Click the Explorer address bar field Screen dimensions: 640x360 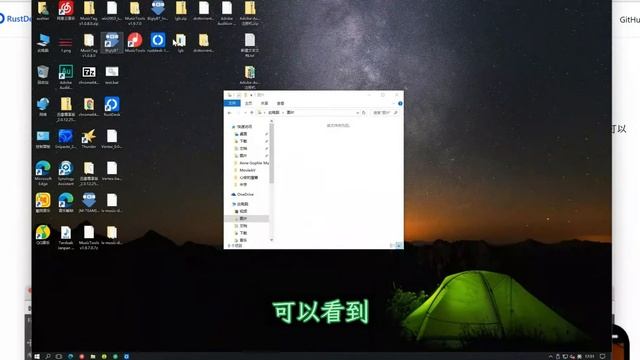click(x=308, y=113)
